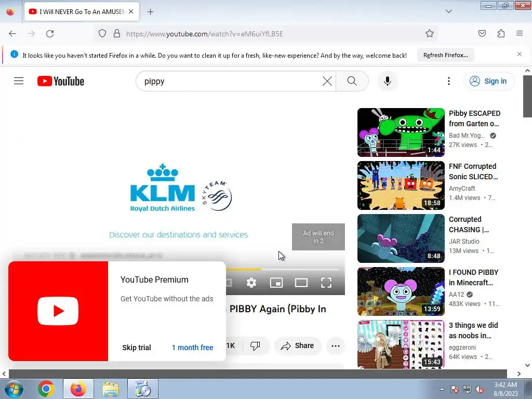
Task: Click the horizontal scrollbar left arrow
Action: click(4, 374)
